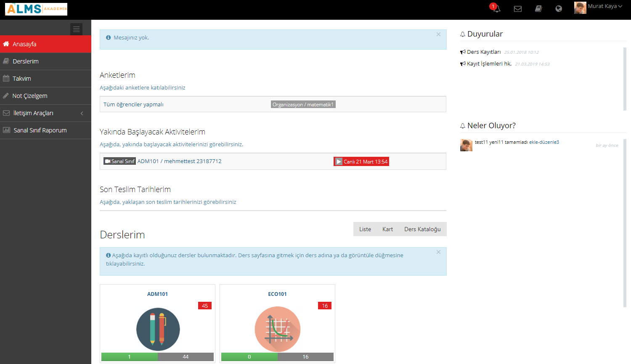This screenshot has height=364, width=631.
Task: Open Not Çizelgem in the sidebar
Action: pos(45,96)
